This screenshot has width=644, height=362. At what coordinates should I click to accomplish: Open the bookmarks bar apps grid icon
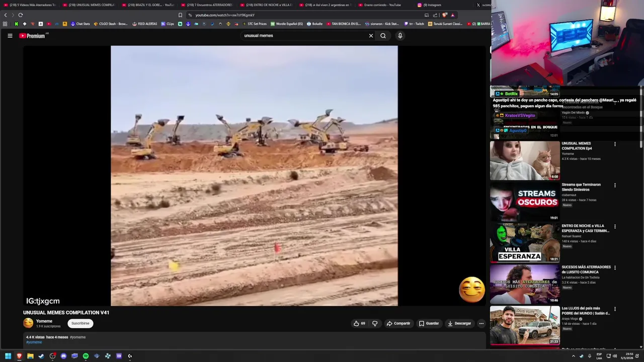tap(5, 24)
